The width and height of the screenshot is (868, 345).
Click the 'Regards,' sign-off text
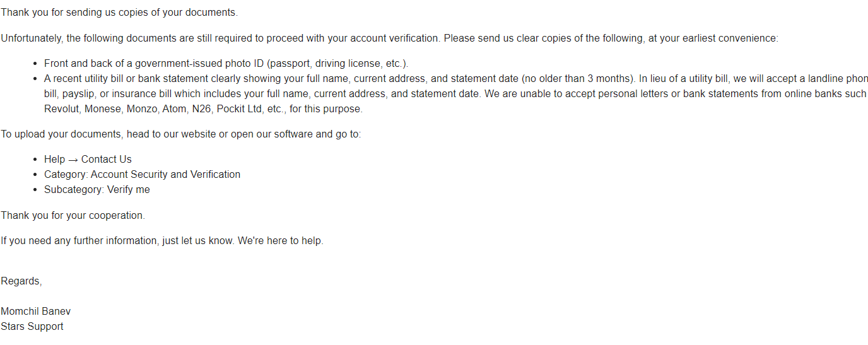21,281
